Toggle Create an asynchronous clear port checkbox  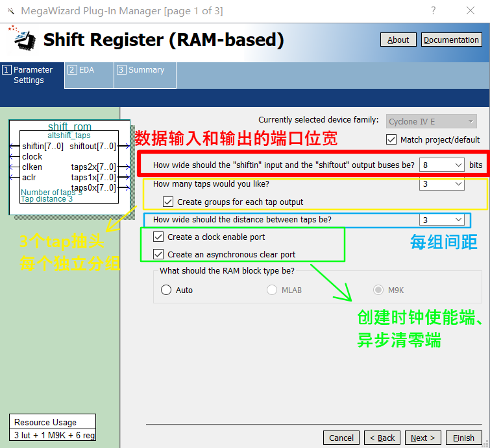[158, 254]
